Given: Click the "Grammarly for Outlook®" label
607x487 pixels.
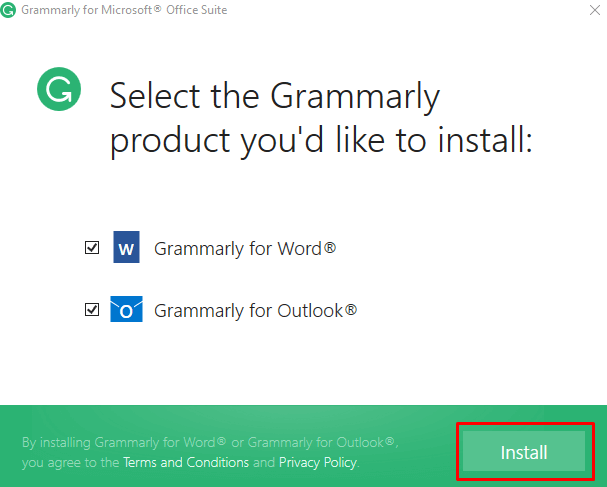Looking at the screenshot, I should (255, 310).
